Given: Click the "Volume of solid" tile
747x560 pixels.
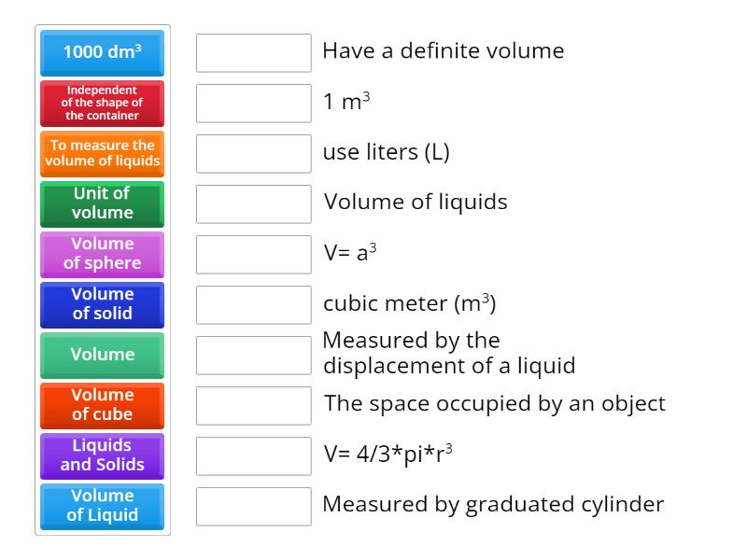Looking at the screenshot, I should click(102, 305).
